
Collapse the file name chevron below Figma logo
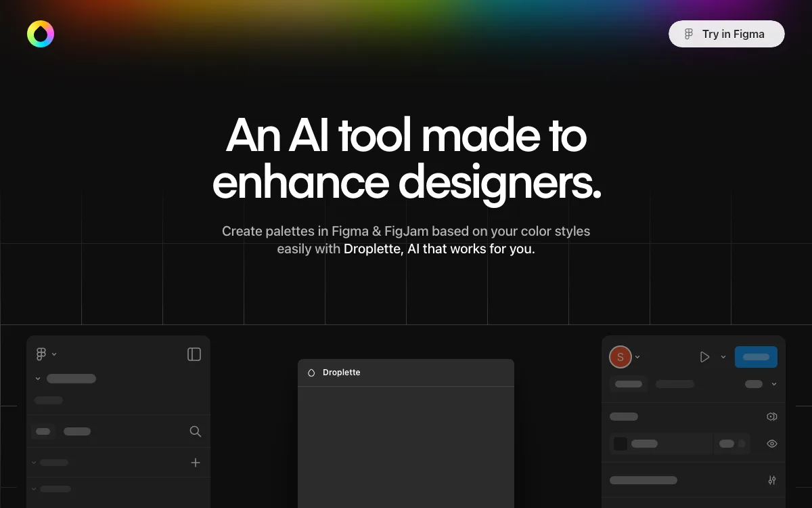pos(38,379)
